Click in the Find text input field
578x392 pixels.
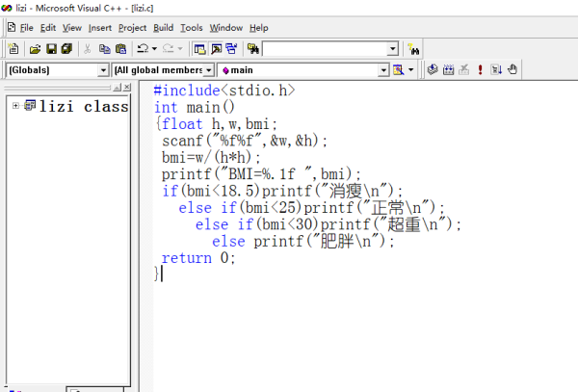[x=325, y=48]
